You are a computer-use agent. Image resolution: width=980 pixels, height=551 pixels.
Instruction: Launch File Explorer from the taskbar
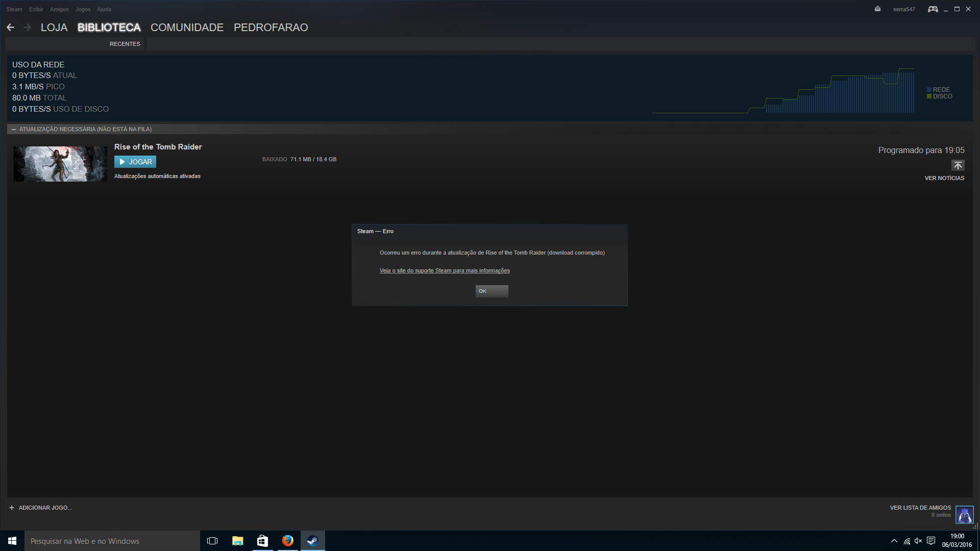tap(237, 541)
